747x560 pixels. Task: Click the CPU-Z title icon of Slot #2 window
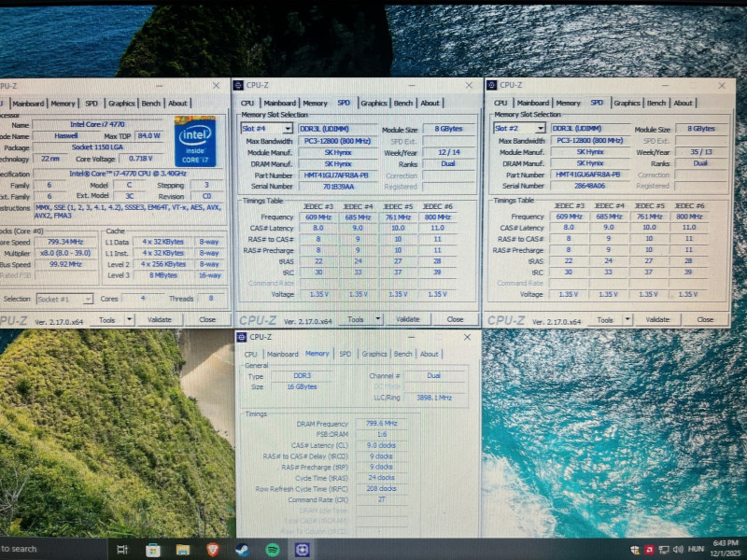[x=491, y=85]
